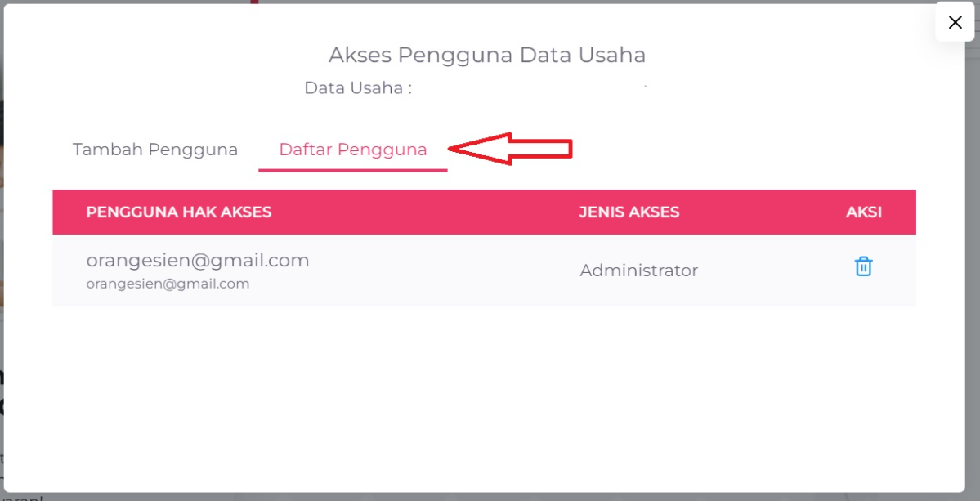
Task: Click the user row between email and Administrator
Action: 441,271
